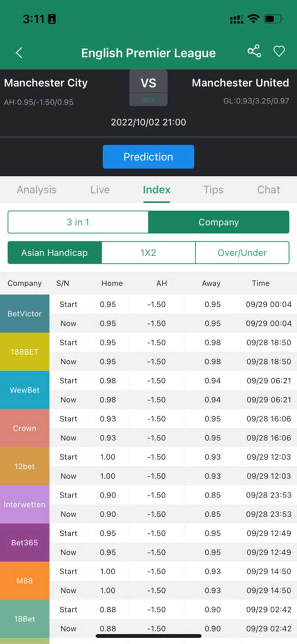Open the Crown company cell

click(25, 428)
